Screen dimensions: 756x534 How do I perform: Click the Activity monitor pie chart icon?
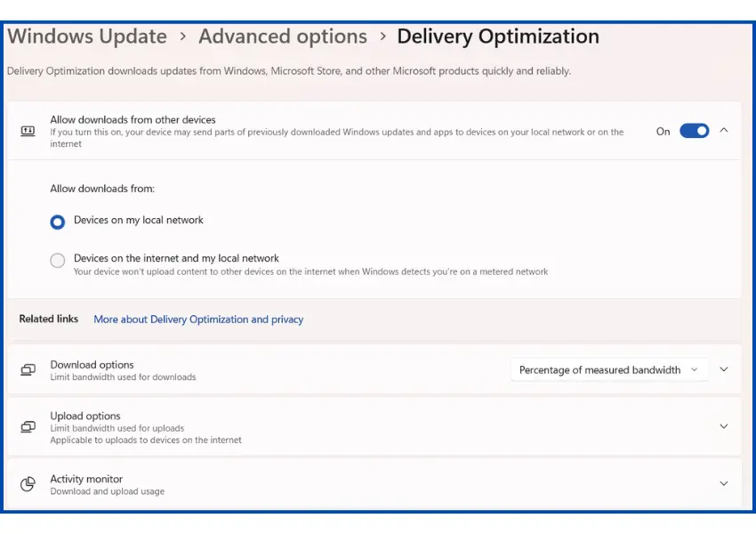coord(28,484)
